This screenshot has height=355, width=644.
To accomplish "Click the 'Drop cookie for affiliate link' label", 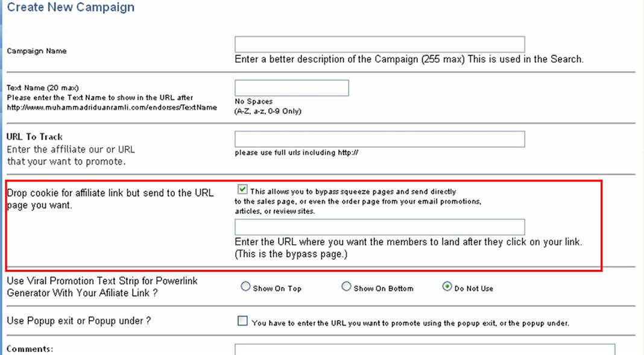I will [x=110, y=199].
